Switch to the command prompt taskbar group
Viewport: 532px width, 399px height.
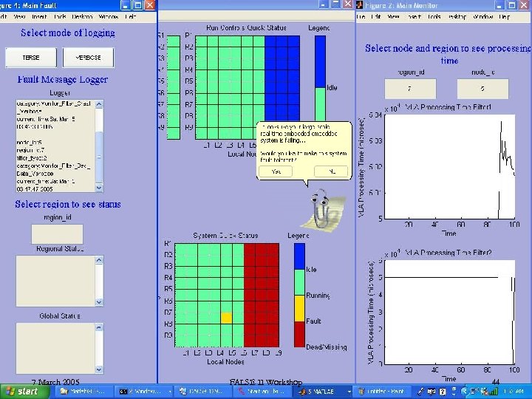point(143,392)
